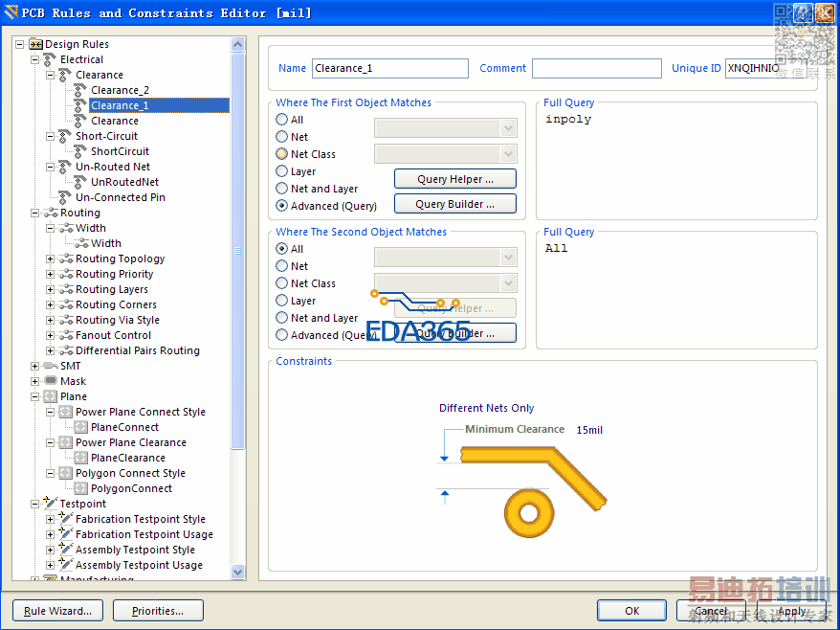Click the PlaneClearance rule icon
The width and height of the screenshot is (840, 630).
[81, 458]
